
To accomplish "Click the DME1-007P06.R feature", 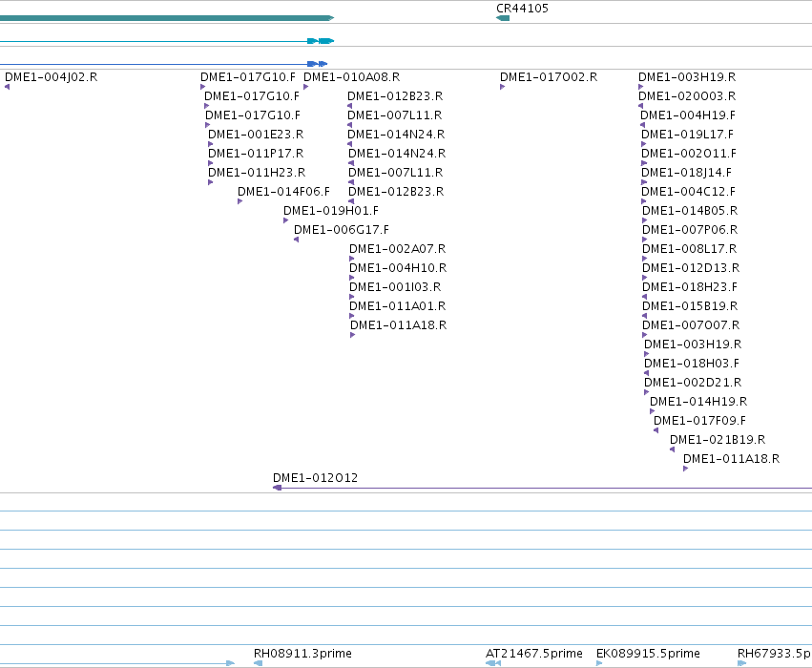I will [x=690, y=230].
